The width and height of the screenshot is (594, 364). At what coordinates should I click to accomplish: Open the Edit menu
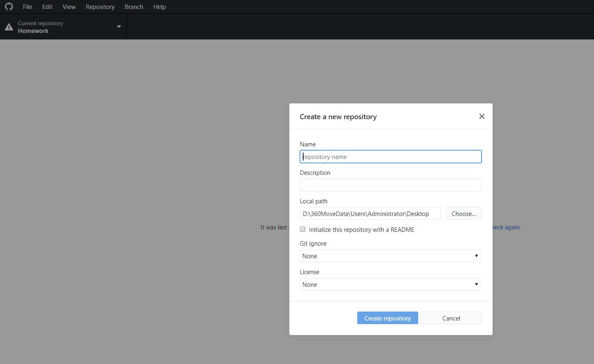coord(47,7)
